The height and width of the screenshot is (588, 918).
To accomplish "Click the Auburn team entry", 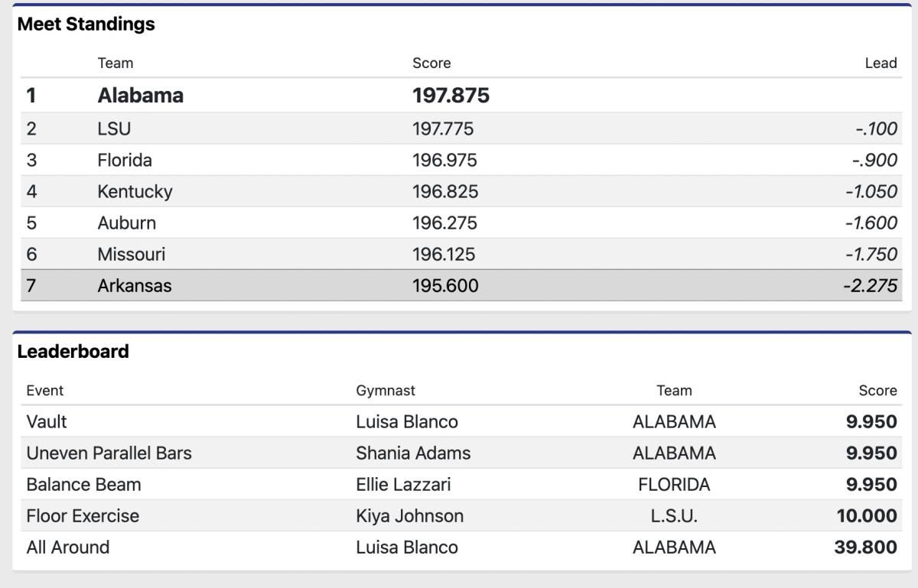I will 126,223.
